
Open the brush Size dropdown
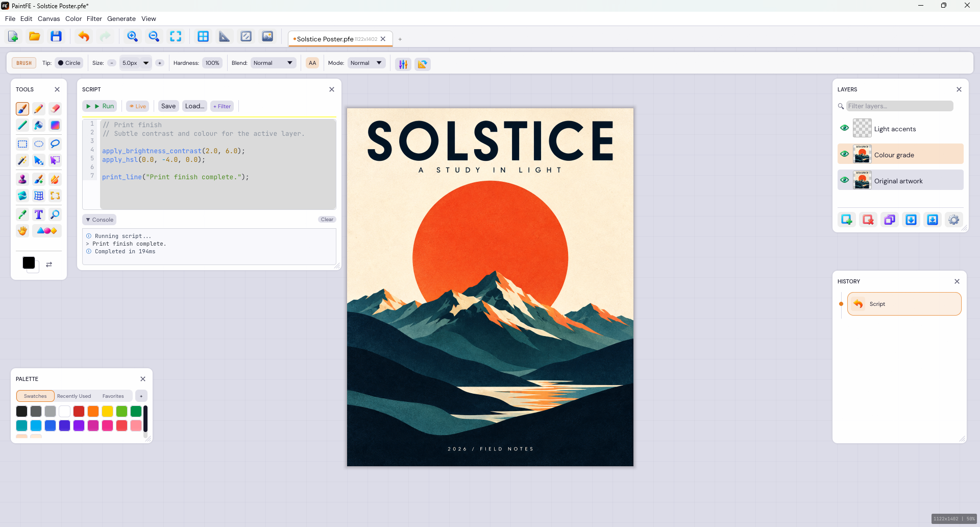(x=146, y=63)
